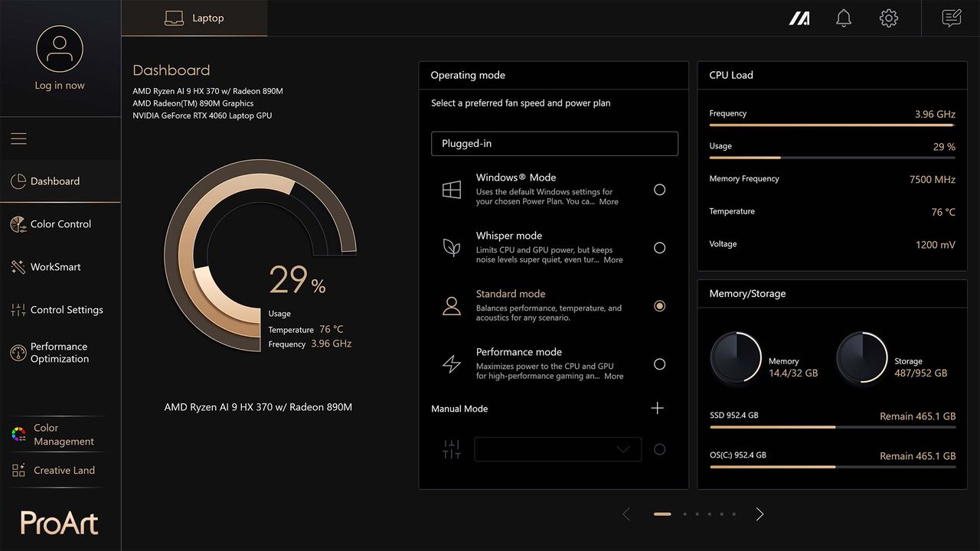Select the Manual Mode radio button
This screenshot has width=980, height=551.
659,449
